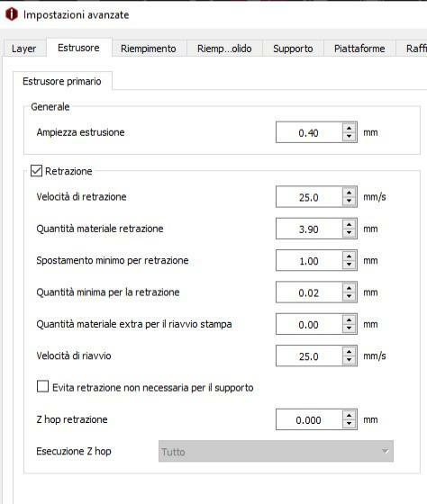Decrease Velocità di retrazione with down arrow
Image resolution: width=427 pixels, height=504 pixels.
pos(350,201)
